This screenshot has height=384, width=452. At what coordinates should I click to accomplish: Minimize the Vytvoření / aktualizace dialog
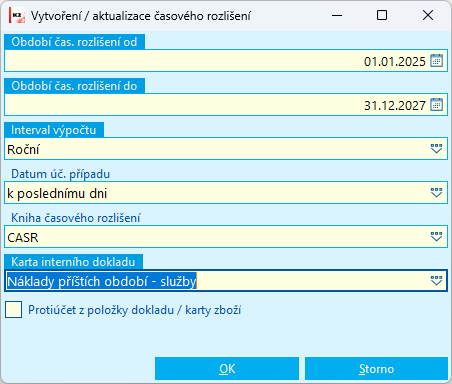tap(337, 15)
